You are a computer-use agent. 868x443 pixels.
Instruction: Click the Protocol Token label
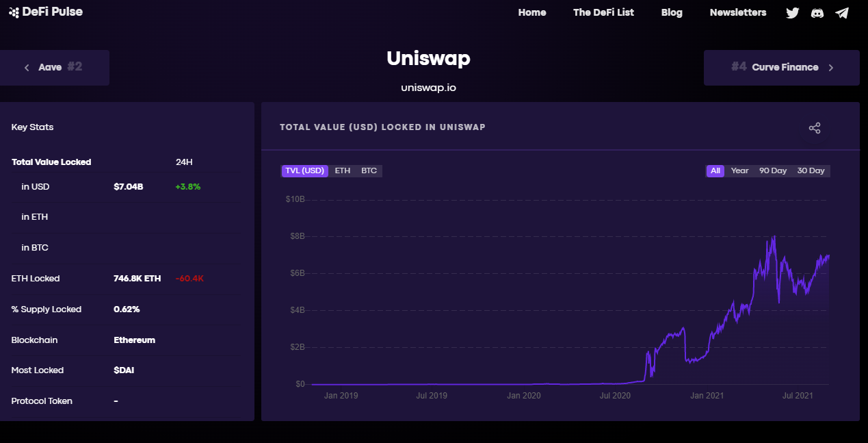42,401
